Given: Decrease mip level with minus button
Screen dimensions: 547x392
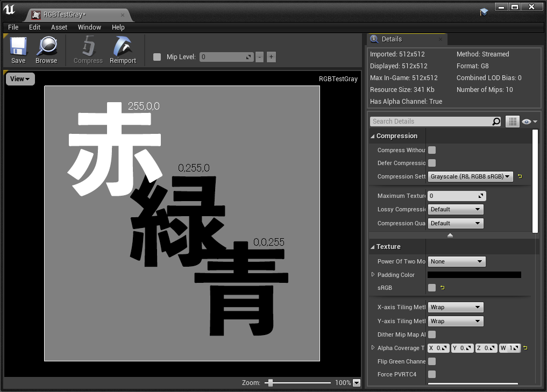Looking at the screenshot, I should [260, 57].
